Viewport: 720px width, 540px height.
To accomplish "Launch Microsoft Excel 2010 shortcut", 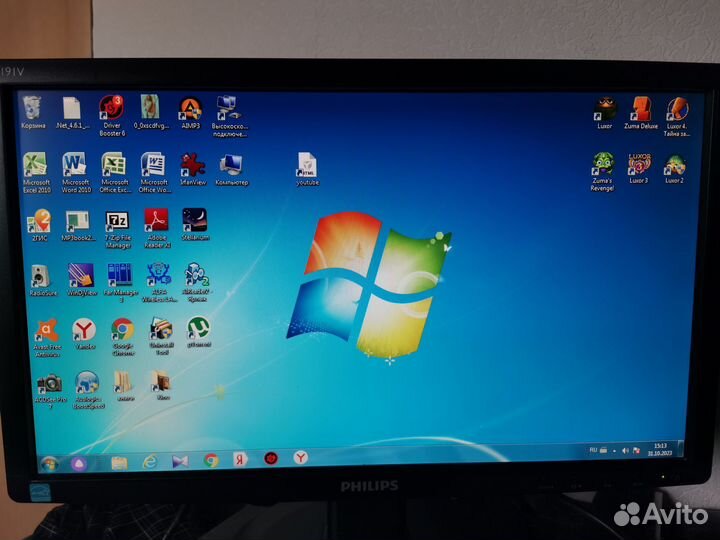I will coord(36,172).
